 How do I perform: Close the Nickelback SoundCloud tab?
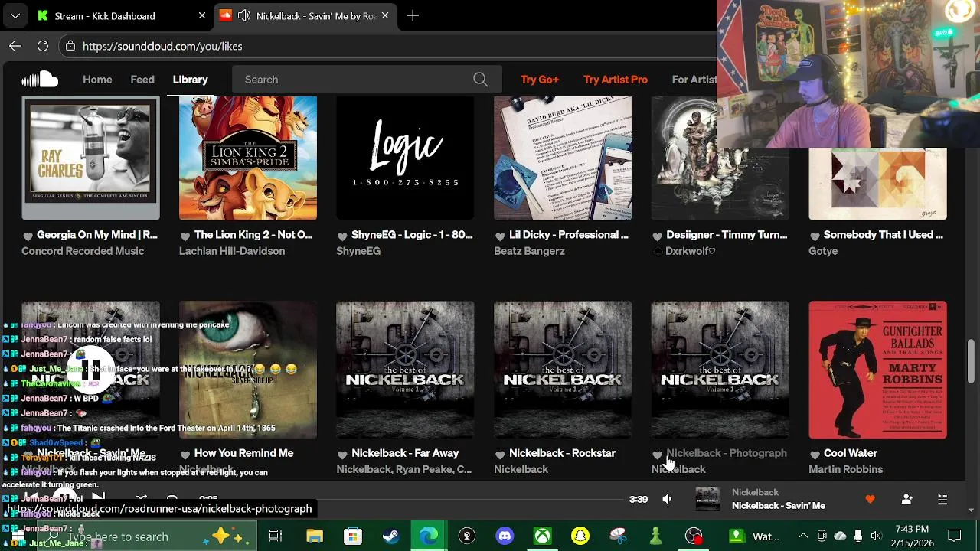pos(385,15)
